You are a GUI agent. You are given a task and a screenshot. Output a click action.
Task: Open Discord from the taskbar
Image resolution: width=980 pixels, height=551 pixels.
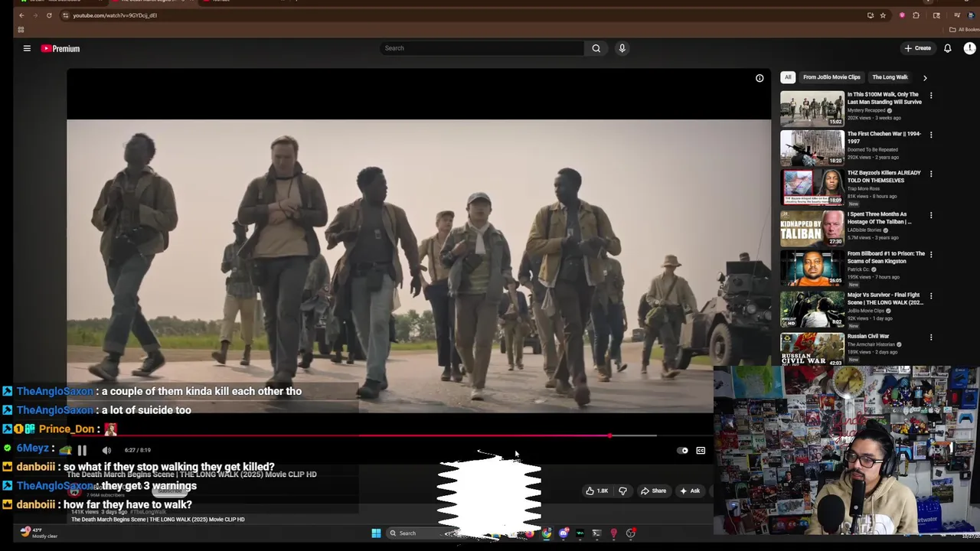tap(563, 533)
